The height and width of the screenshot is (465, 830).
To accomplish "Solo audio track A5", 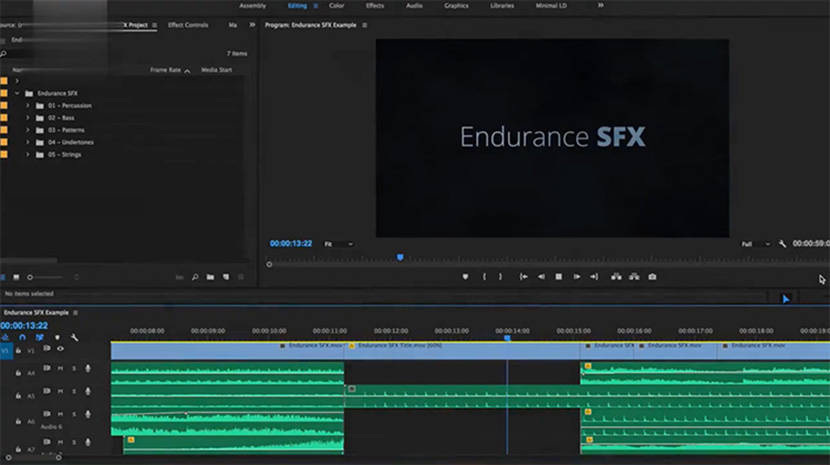I will pos(74,391).
